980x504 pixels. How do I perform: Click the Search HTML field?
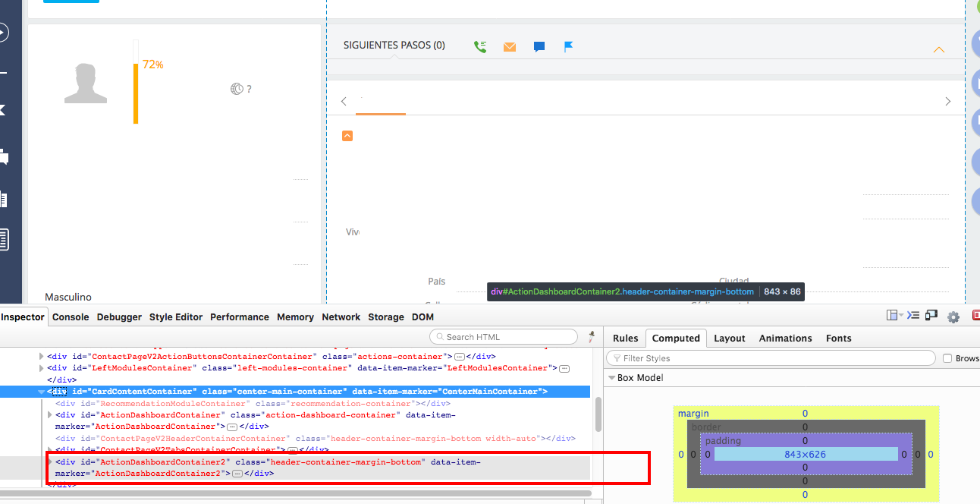(x=504, y=336)
